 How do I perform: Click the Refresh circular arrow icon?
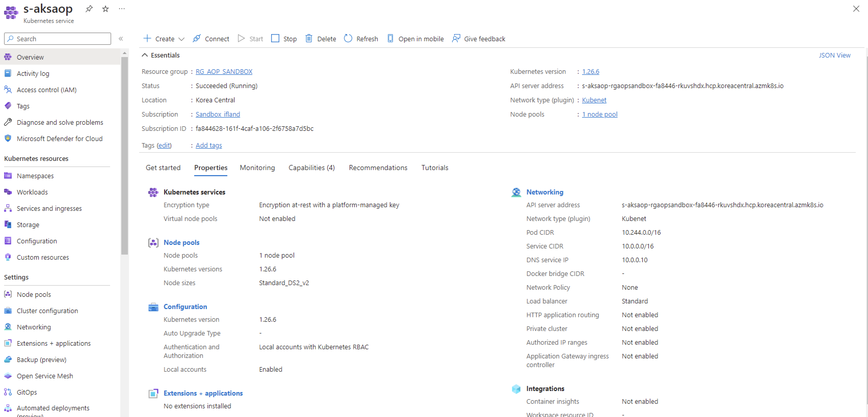pos(348,38)
